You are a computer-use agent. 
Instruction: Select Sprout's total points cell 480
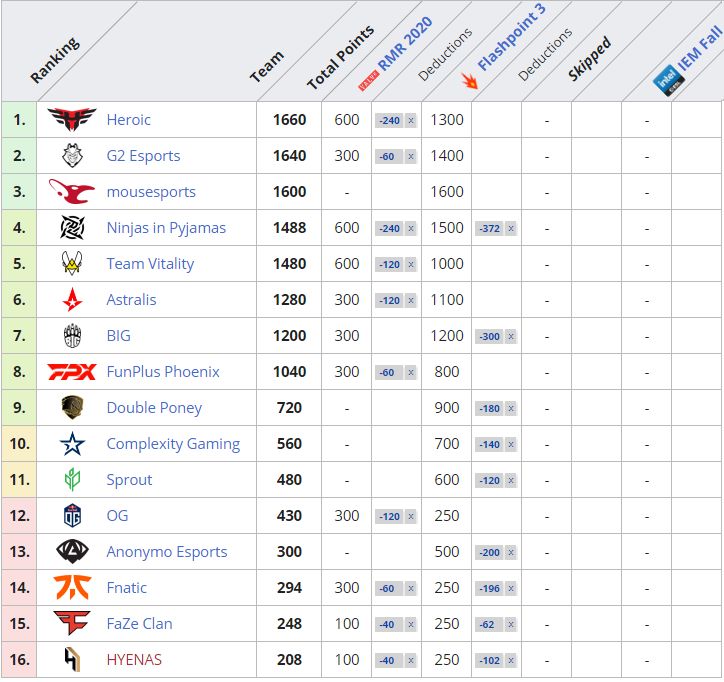coord(289,480)
